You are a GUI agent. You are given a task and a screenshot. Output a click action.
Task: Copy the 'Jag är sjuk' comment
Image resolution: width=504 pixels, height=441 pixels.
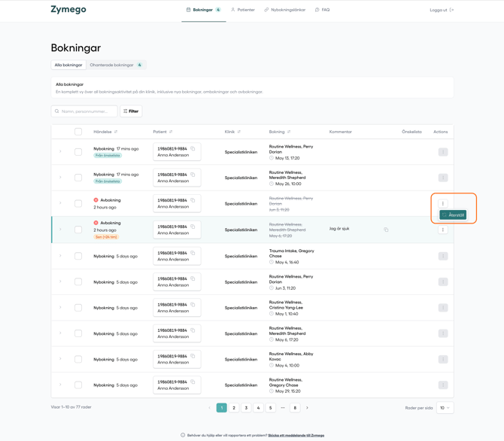point(386,230)
